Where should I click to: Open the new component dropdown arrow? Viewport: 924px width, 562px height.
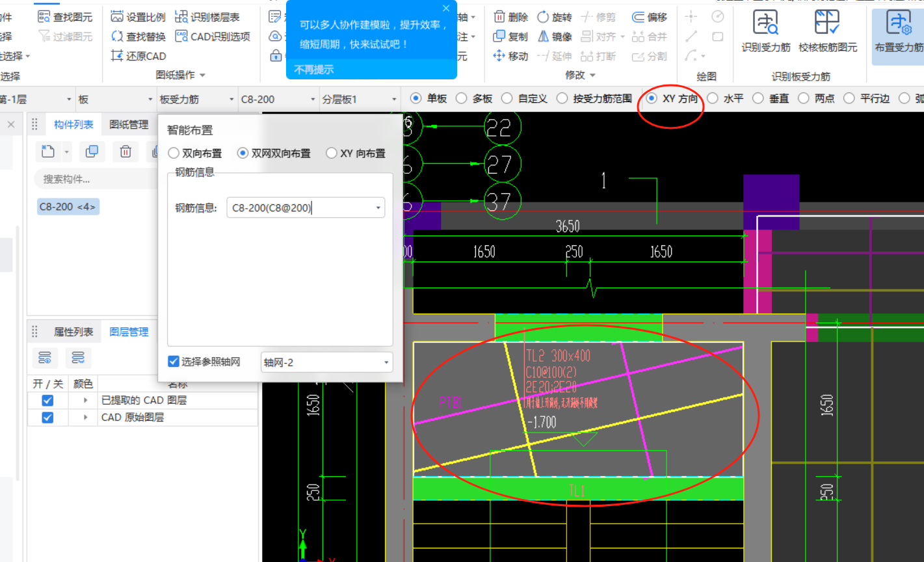coord(66,152)
